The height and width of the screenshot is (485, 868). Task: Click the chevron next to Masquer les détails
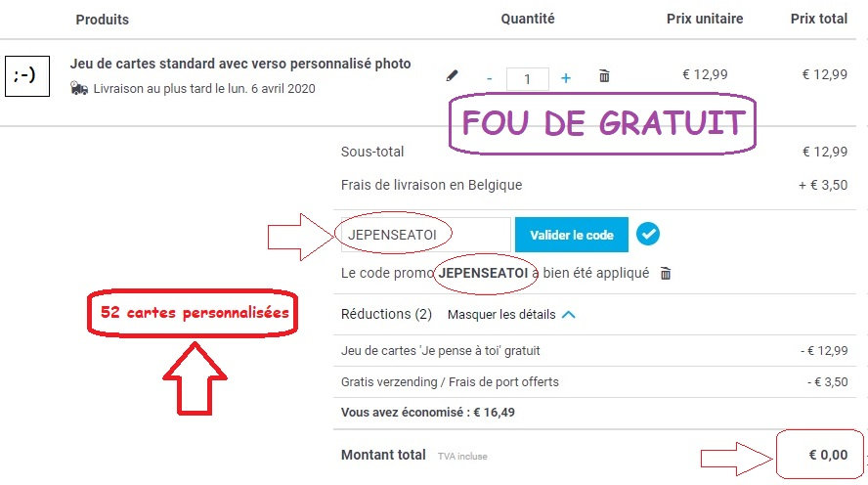569,315
